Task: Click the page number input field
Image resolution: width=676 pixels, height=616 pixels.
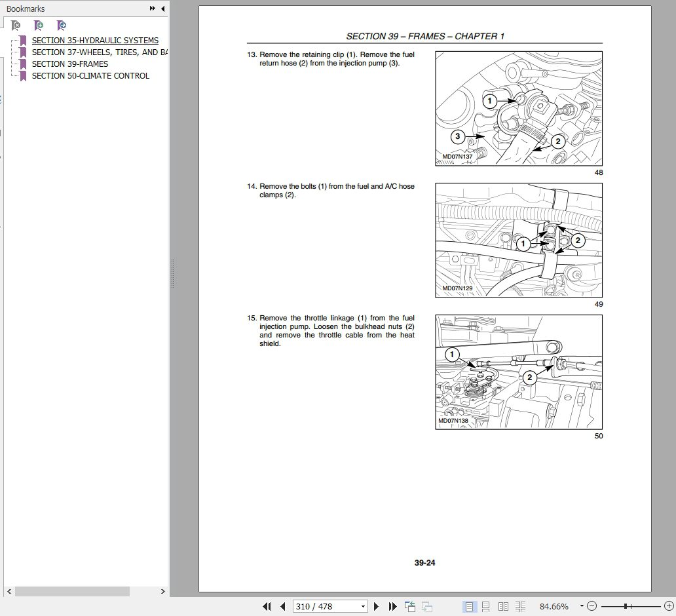Action: (324, 606)
